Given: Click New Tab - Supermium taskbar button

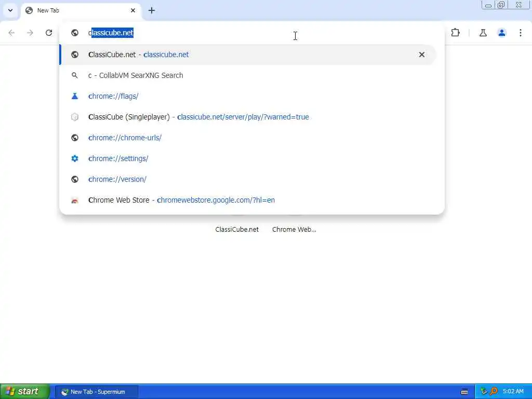Looking at the screenshot, I should click(97, 392).
